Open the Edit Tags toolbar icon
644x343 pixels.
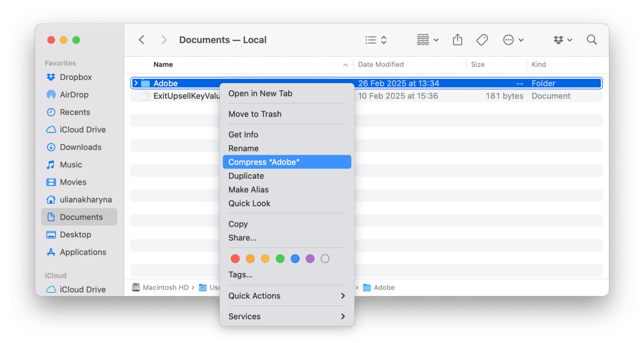pyautogui.click(x=482, y=40)
